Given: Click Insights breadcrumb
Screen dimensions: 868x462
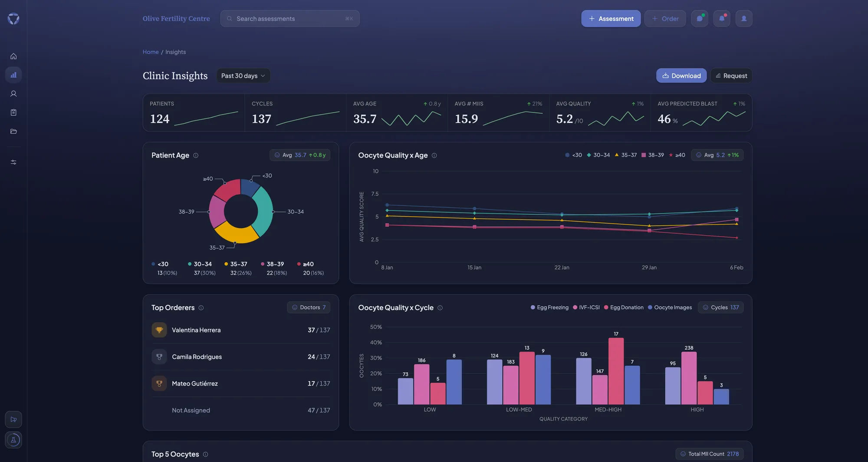Looking at the screenshot, I should 175,52.
